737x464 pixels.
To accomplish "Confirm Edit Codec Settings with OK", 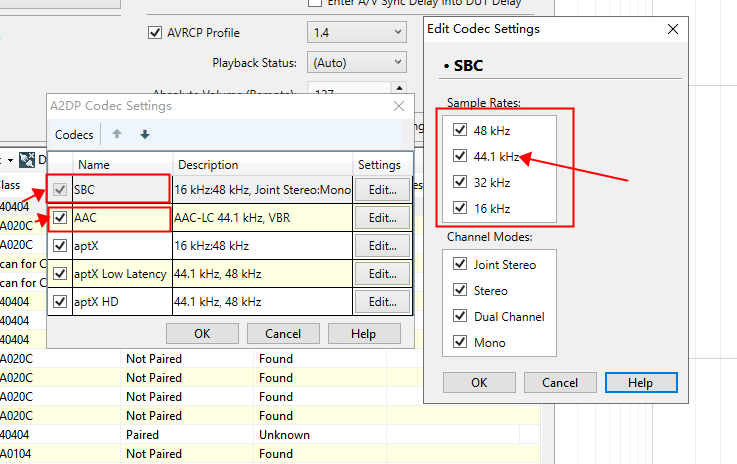I will click(x=479, y=383).
